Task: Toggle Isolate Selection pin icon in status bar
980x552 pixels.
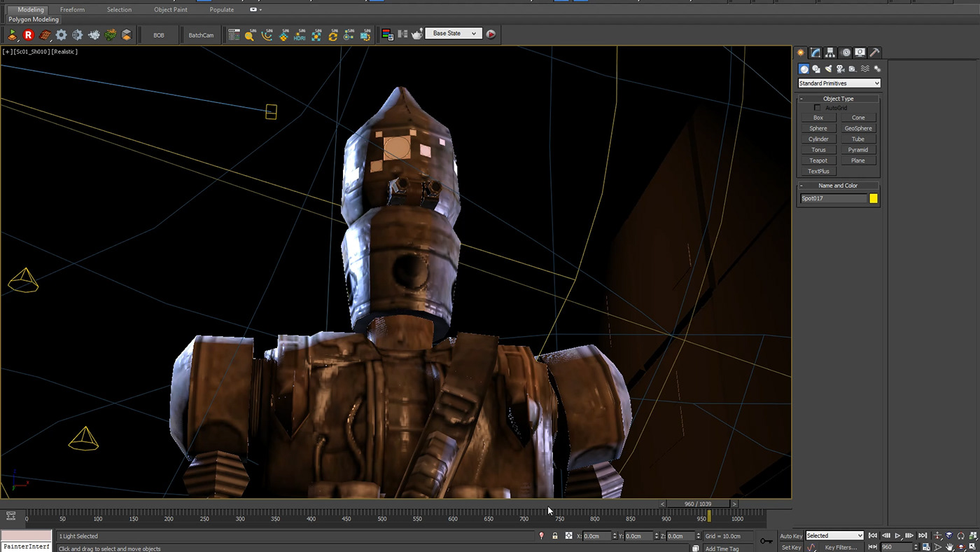Action: 541,536
